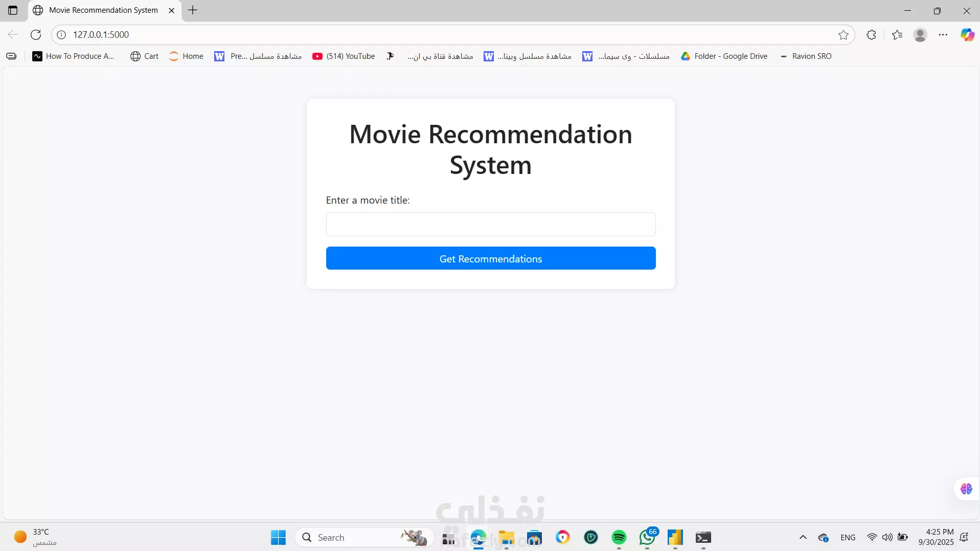Open the volume speaker tray icon
980x551 pixels.
click(887, 537)
